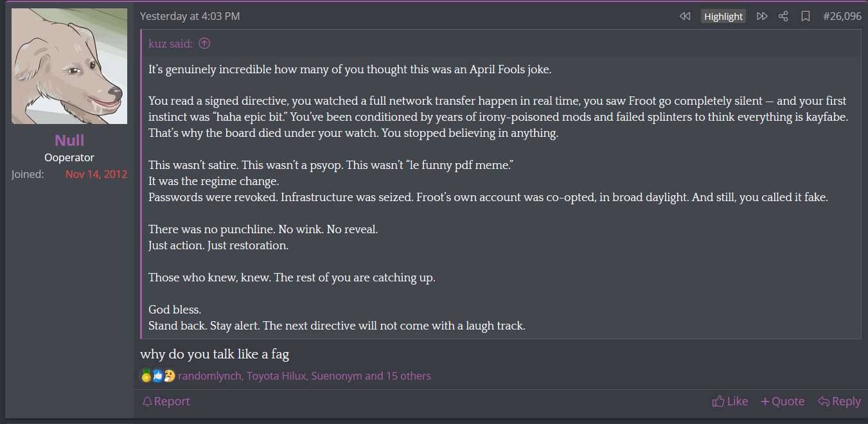Reply to this post
868x424 pixels.
coord(839,402)
